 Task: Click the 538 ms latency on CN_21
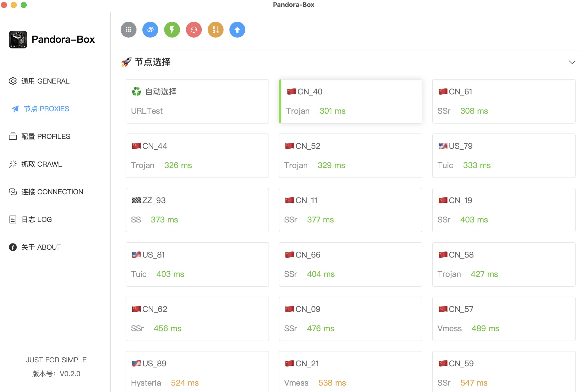[332, 383]
